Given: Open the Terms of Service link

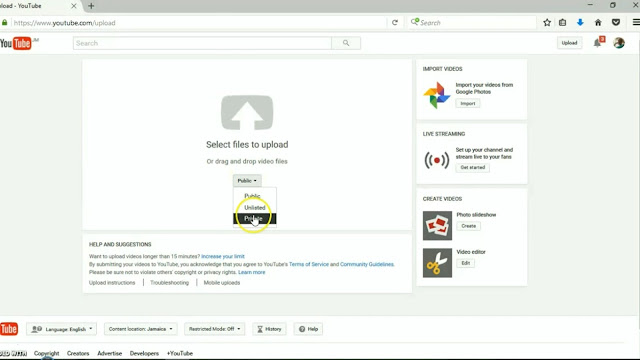Looking at the screenshot, I should (309, 264).
